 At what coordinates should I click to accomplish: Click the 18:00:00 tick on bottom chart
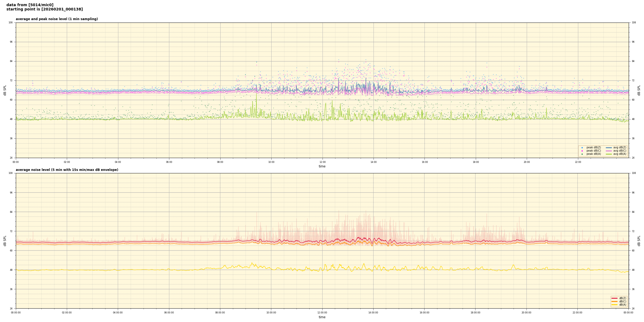point(475,313)
